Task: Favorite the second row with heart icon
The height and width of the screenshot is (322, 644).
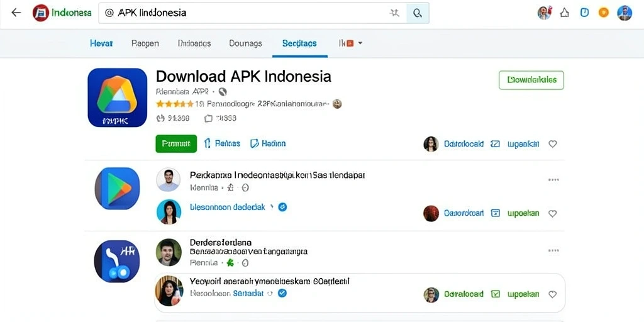Action: click(x=553, y=213)
